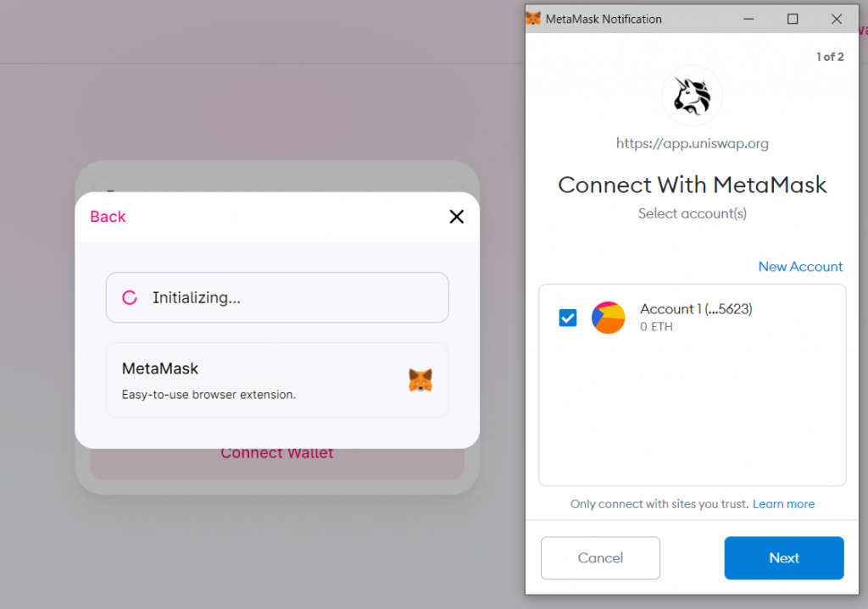Click the MetaMask Notification title text
Screen dimensions: 868x609
tap(604, 19)
